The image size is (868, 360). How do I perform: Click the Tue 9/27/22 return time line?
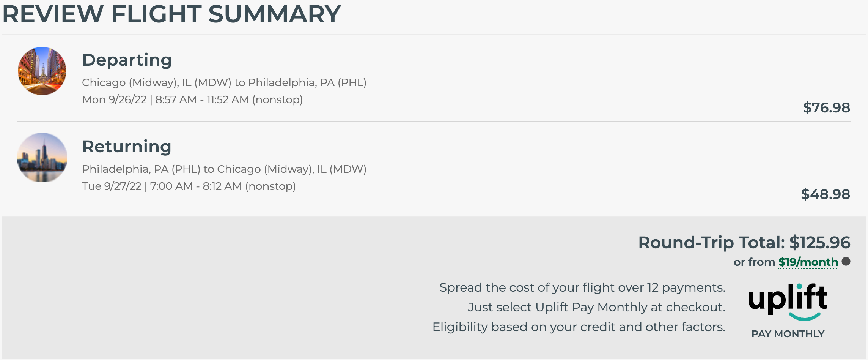[189, 186]
